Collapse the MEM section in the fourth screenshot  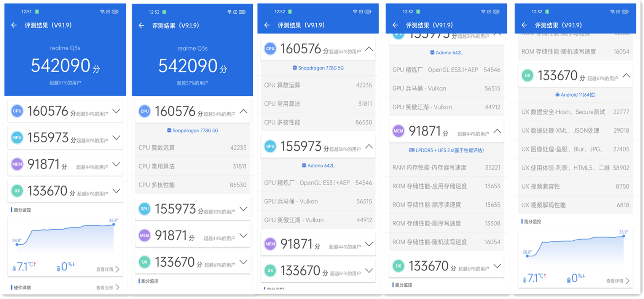coord(497,131)
